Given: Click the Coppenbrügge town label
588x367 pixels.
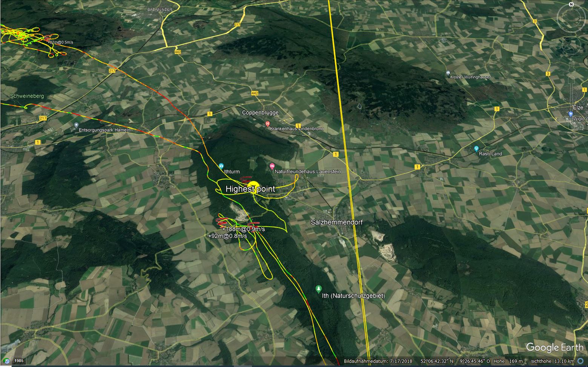Looking at the screenshot, I should point(260,112).
